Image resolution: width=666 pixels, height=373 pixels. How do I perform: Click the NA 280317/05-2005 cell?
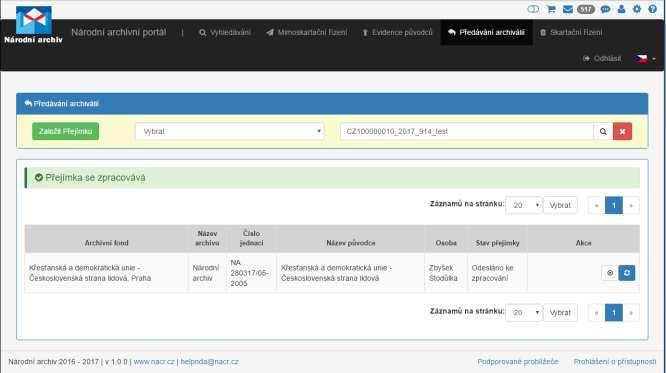click(x=251, y=273)
